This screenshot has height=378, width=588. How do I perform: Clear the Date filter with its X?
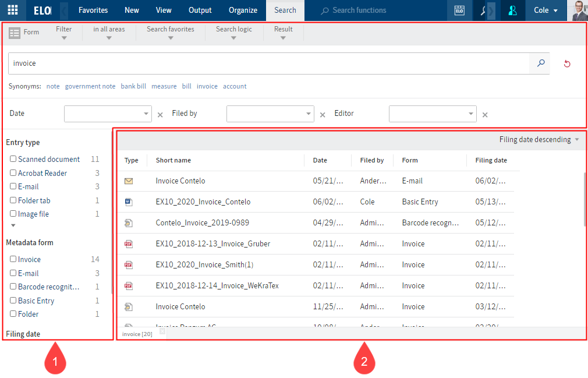[x=160, y=115]
